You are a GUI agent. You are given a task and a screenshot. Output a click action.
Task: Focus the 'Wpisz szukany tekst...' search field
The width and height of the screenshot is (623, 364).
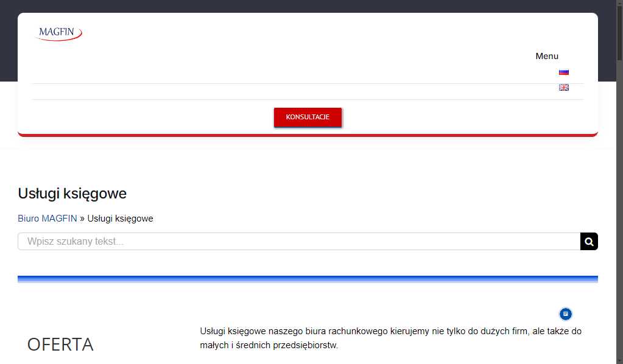tap(298, 242)
